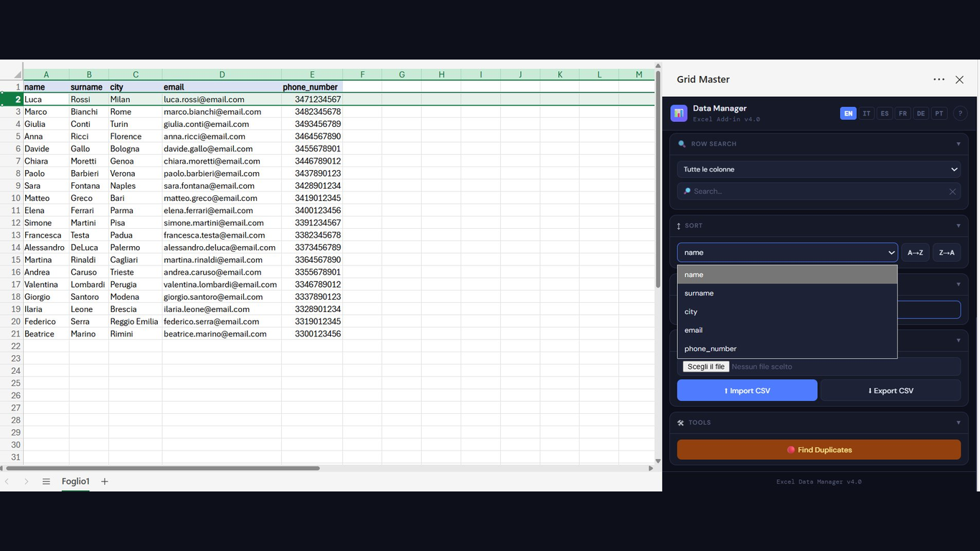The width and height of the screenshot is (980, 551).
Task: Open the "Tutte le colonne" dropdown
Action: pos(818,169)
